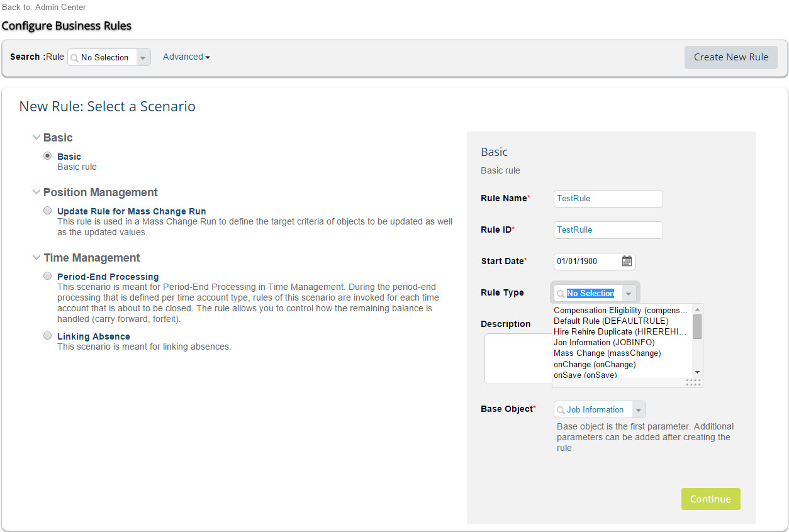Select the Period-End Processing radio button
Screen dimensions: 789x532
coord(48,276)
